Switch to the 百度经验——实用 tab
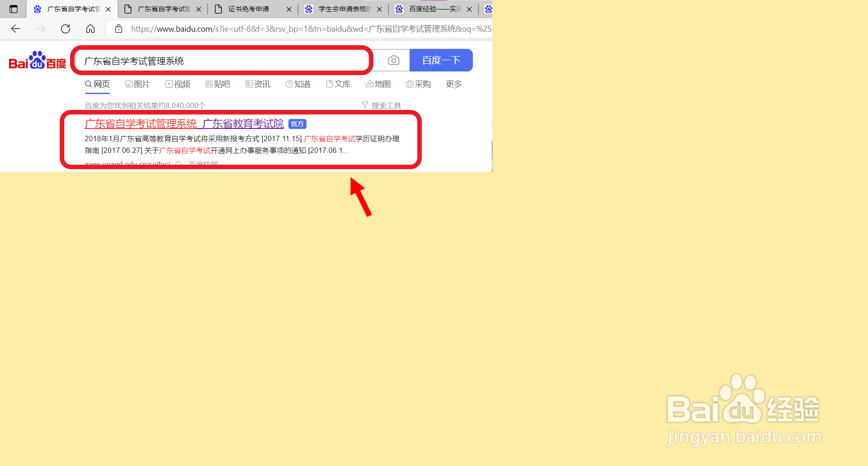868x466 pixels. pos(434,9)
